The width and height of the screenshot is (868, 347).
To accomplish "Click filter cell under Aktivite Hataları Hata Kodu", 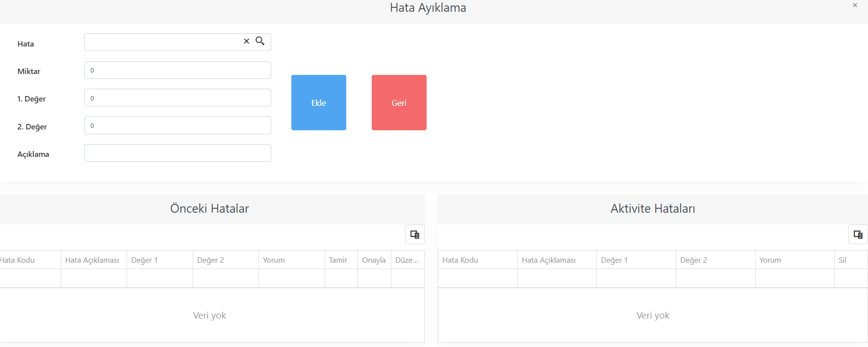I will (x=478, y=278).
